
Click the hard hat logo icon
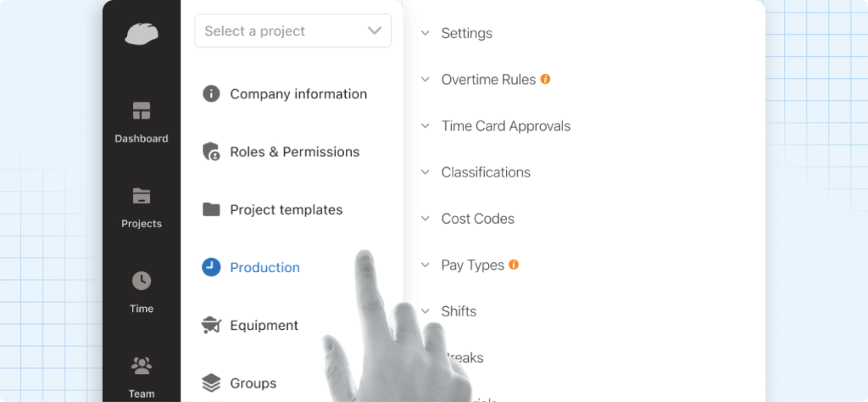[x=142, y=33]
